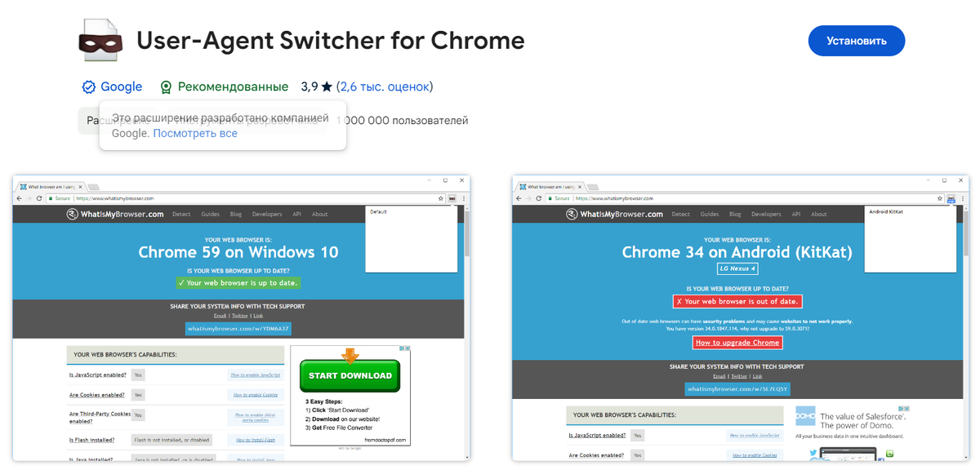This screenshot has height=470, width=980.
Task: Open the Chrome 59 on Windows 10 screenshot
Action: click(242, 317)
